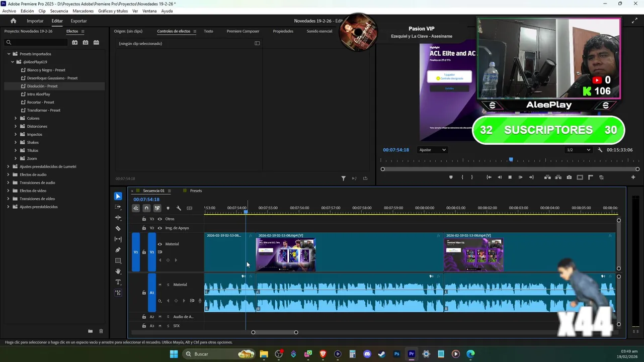Filter by Accelerated Effects icon
644x362 pixels.
(74, 42)
